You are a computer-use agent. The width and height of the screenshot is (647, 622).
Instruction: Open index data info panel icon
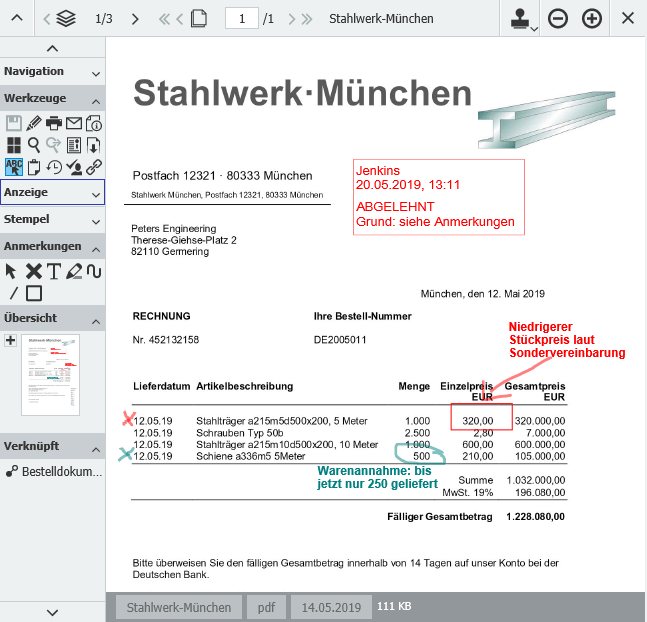click(74, 145)
